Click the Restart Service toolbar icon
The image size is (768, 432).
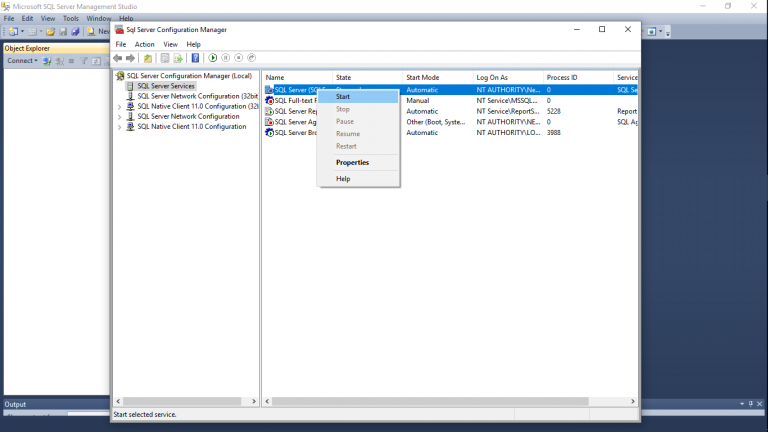(251, 58)
